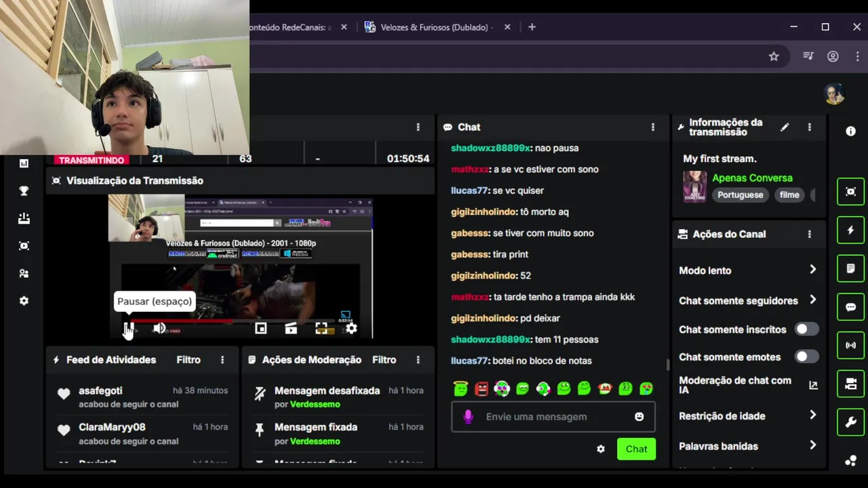Click the camera panel quick action above wrench
The image size is (868, 488).
[850, 384]
